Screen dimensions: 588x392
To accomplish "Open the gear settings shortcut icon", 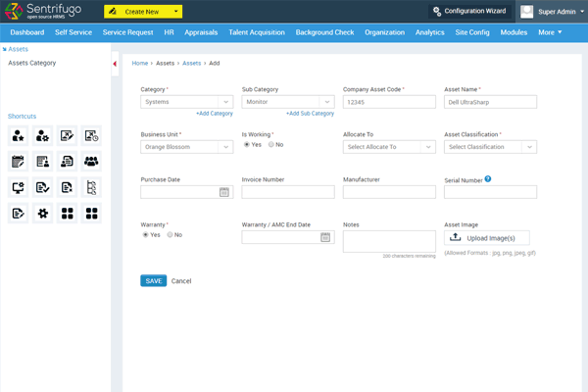I will coord(42,213).
